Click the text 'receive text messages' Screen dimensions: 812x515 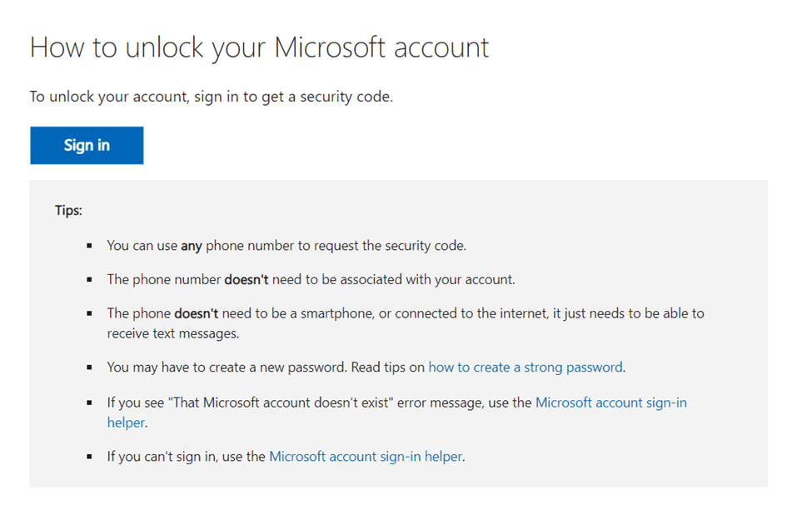pos(172,333)
